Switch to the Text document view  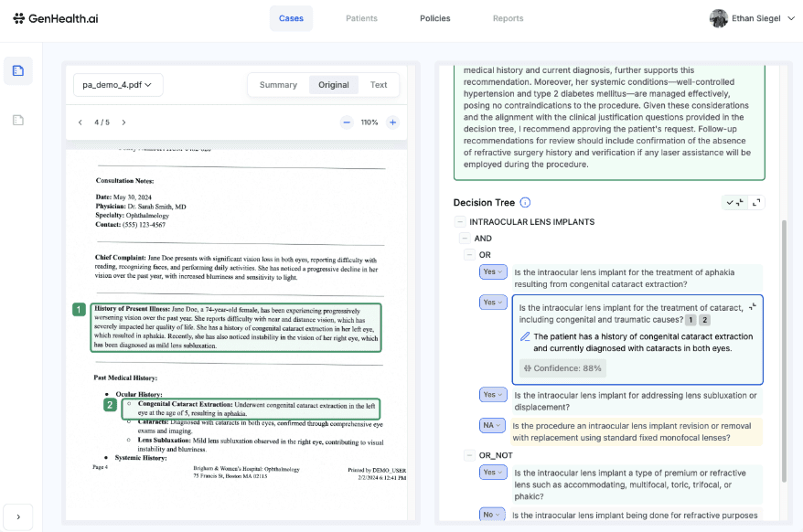pos(379,85)
